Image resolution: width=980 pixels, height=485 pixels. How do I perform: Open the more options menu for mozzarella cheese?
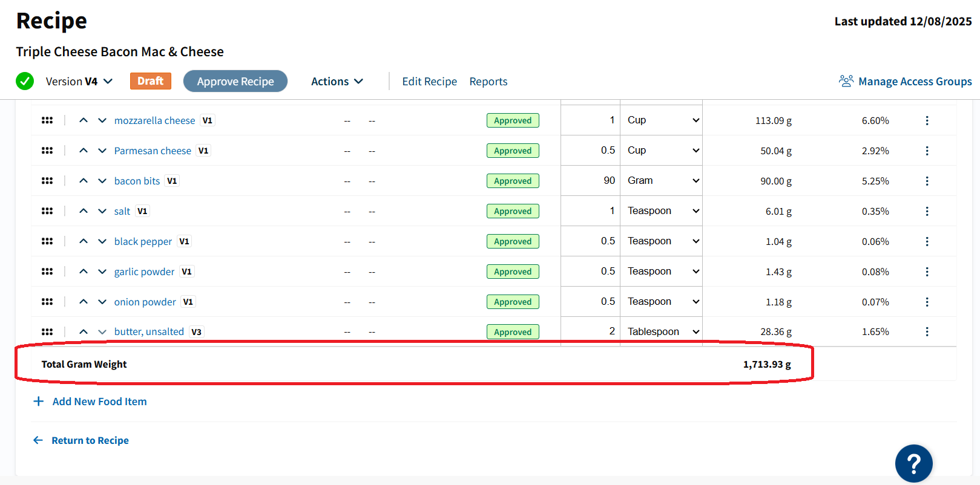pos(927,120)
